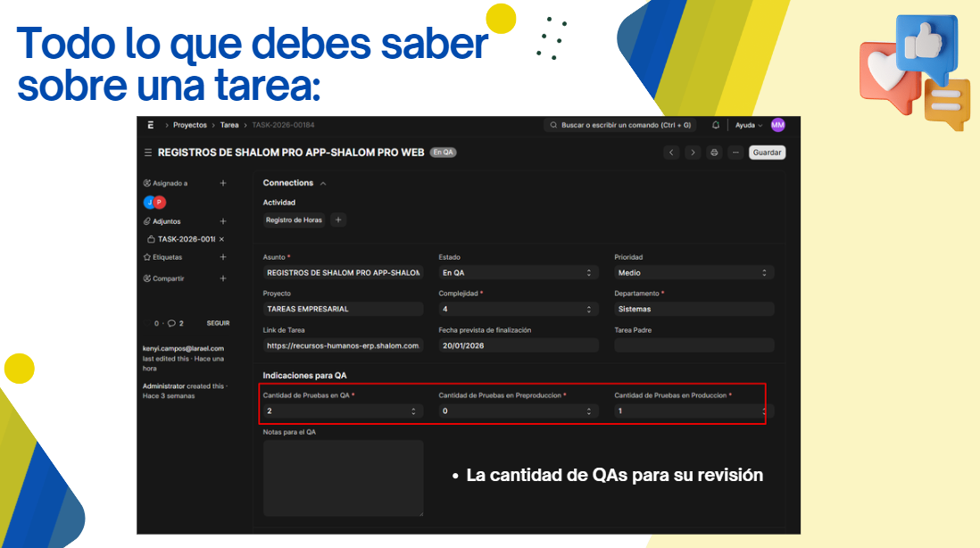Collapse the Connections section
Screen dimensions: 980x548
[x=322, y=183]
